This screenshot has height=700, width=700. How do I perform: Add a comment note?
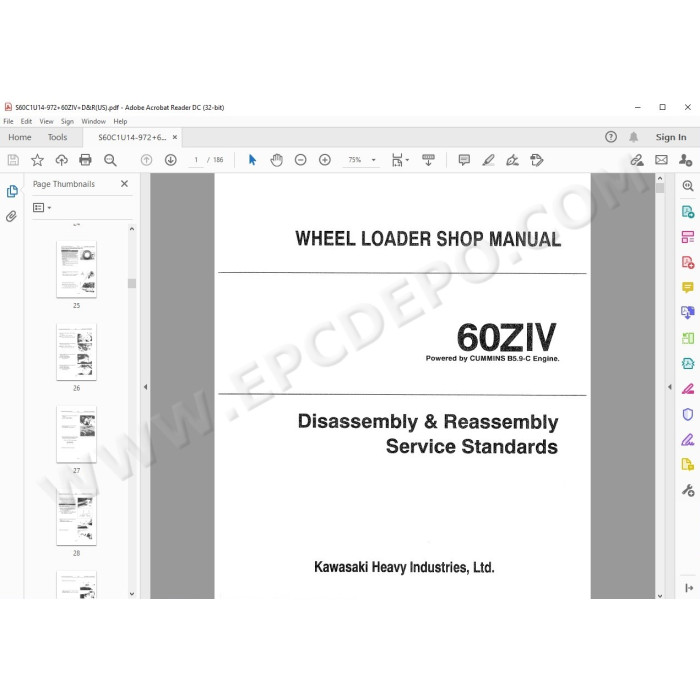click(464, 160)
